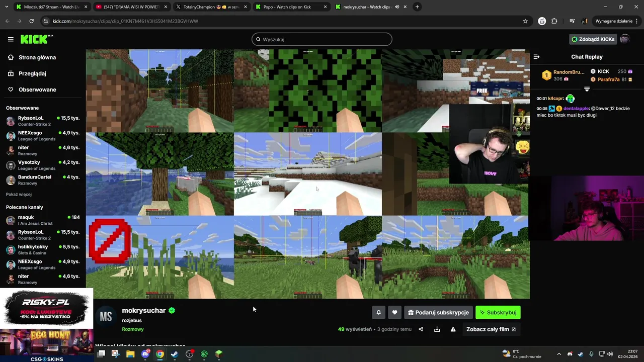Reload the page
This screenshot has height=362, width=644.
click(x=31, y=21)
